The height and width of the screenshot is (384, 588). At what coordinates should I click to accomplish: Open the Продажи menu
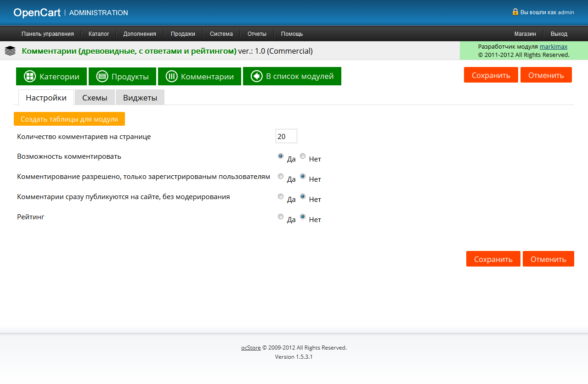[183, 33]
